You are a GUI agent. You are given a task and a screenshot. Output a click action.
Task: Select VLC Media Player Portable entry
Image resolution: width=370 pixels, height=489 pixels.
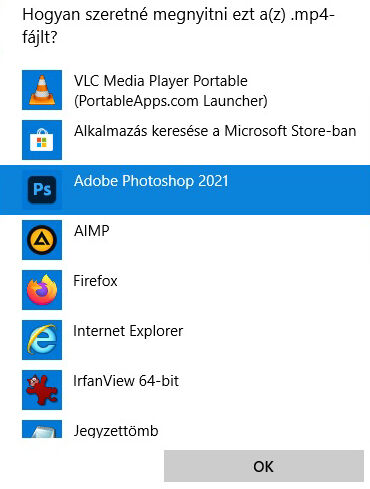[185, 90]
